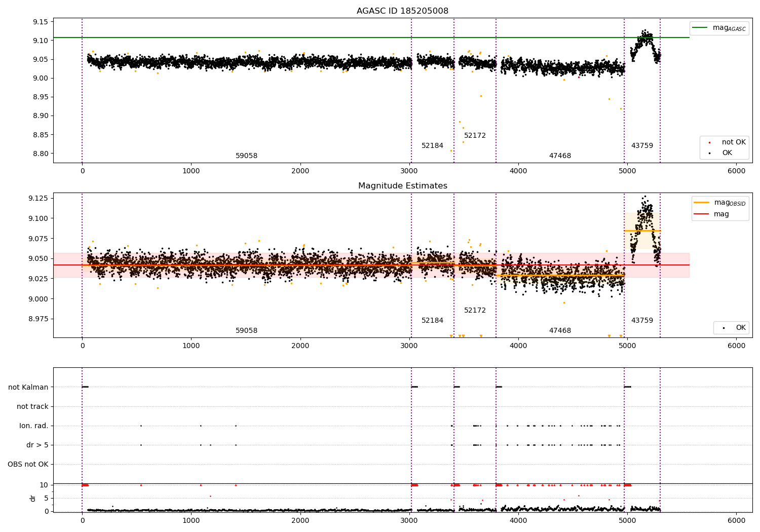
Task: Click the 9.000 y-tick in Magnitude Estimates plot
Action: click(x=39, y=299)
